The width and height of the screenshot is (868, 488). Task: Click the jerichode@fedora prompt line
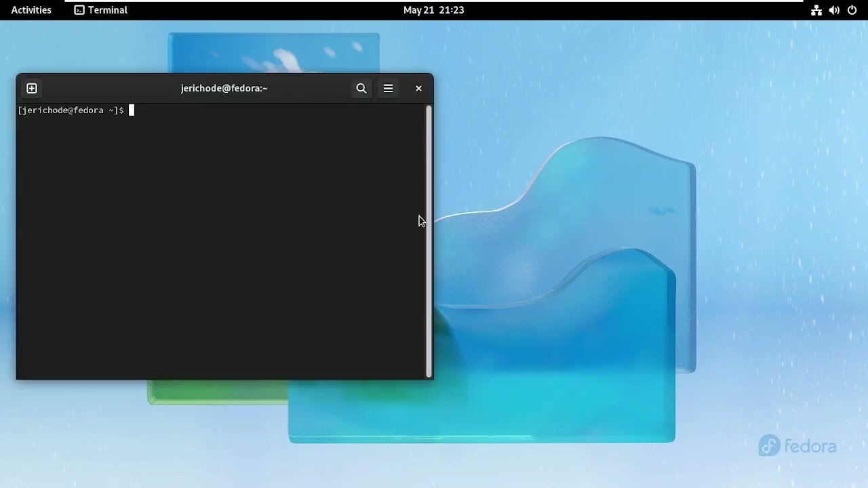point(71,110)
